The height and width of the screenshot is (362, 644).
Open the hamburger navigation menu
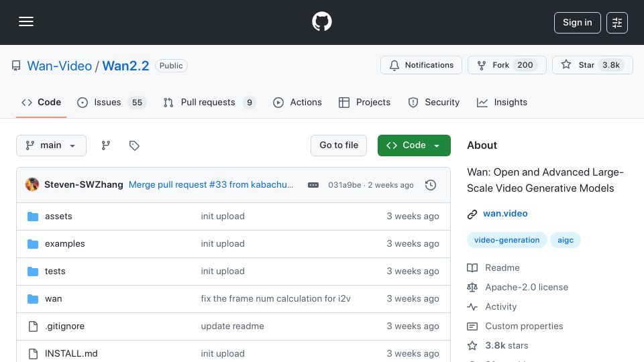tap(26, 21)
